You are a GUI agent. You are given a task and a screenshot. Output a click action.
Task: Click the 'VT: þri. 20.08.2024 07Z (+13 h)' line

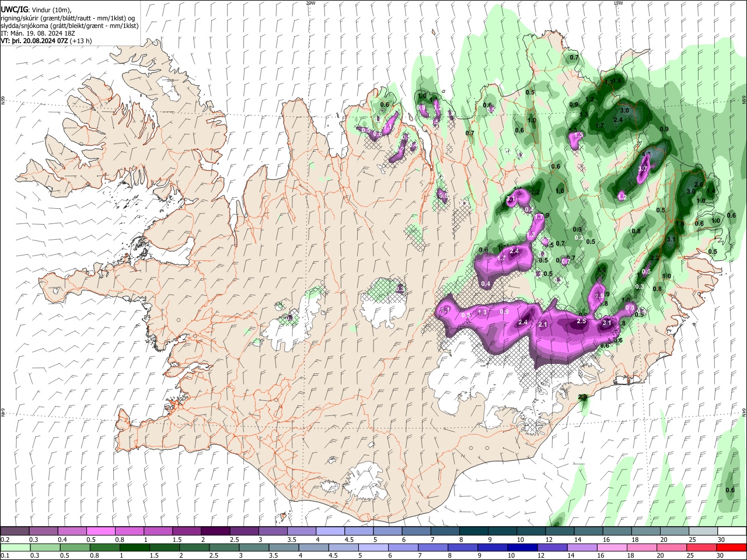pyautogui.click(x=46, y=41)
